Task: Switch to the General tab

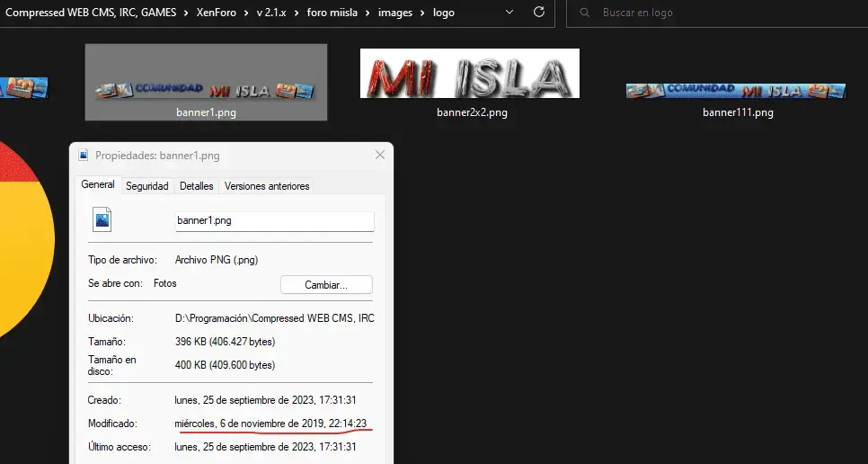Action: pyautogui.click(x=98, y=184)
